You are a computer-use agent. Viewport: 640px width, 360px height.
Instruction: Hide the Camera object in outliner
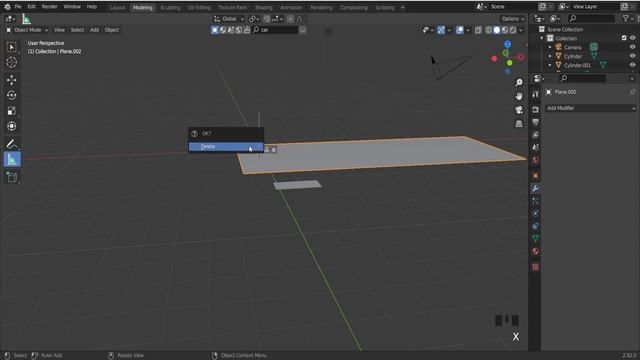coord(632,47)
